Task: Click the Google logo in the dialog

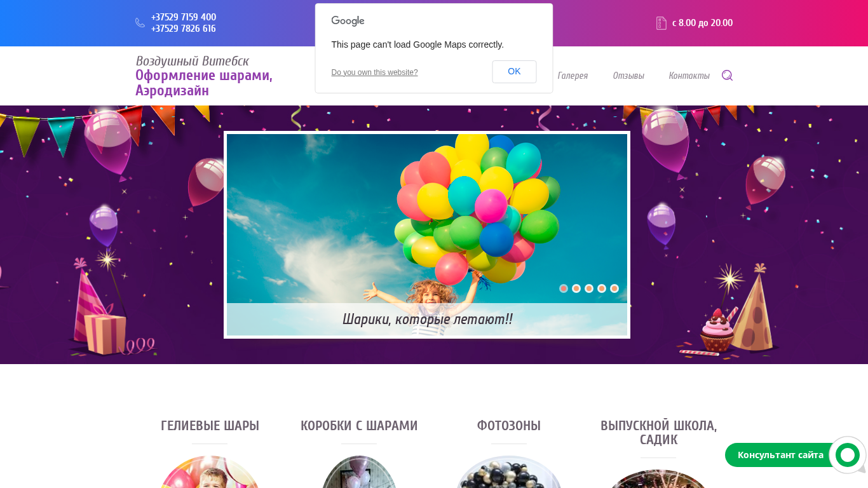Action: (x=348, y=21)
